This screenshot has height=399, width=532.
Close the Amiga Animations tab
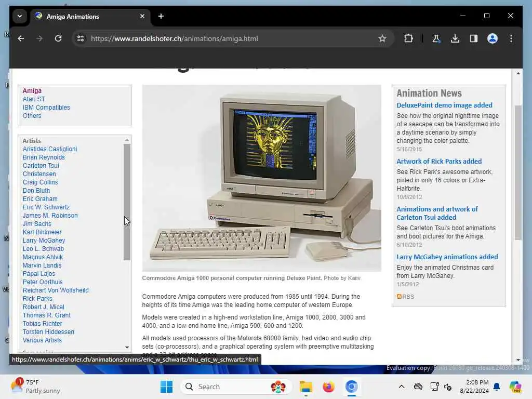point(142,16)
